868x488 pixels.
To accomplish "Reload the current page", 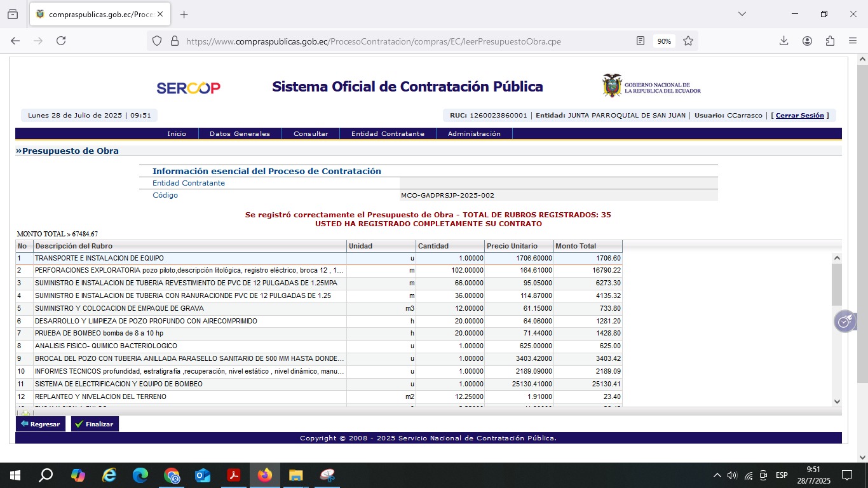I will [61, 41].
